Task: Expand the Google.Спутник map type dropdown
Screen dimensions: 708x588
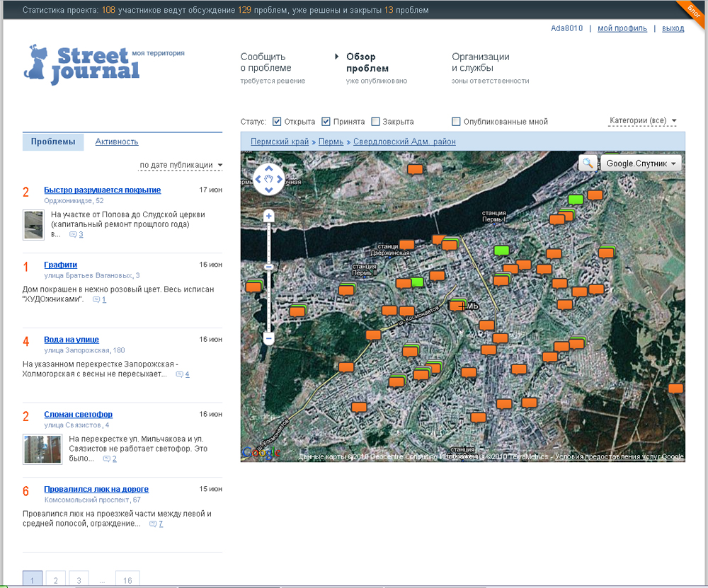Action: [641, 163]
